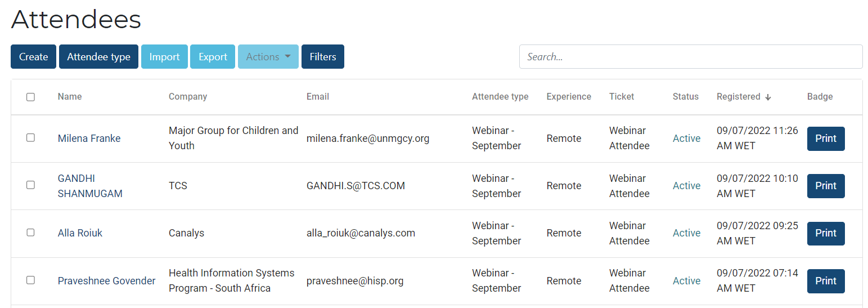This screenshot has height=308, width=868.
Task: Open Milena Franke's attendee profile
Action: coord(89,139)
